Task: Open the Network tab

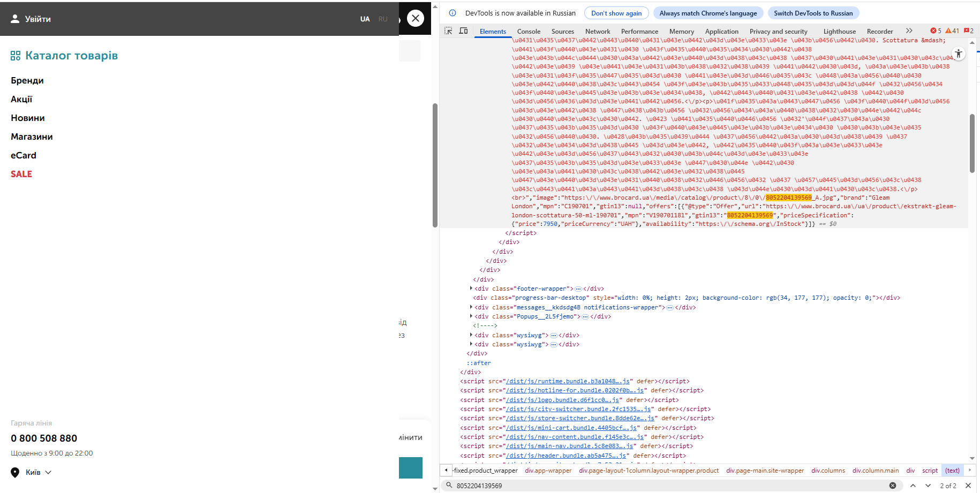Action: [598, 32]
